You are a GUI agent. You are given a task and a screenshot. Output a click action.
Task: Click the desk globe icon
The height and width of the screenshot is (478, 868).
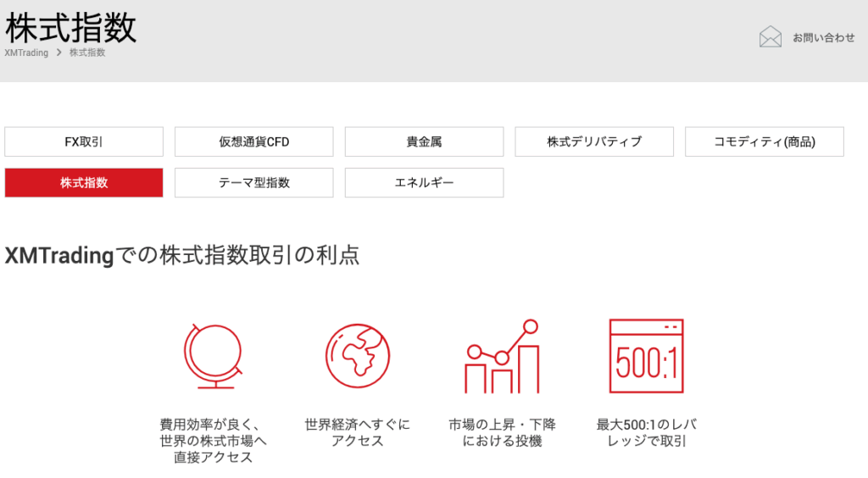213,356
